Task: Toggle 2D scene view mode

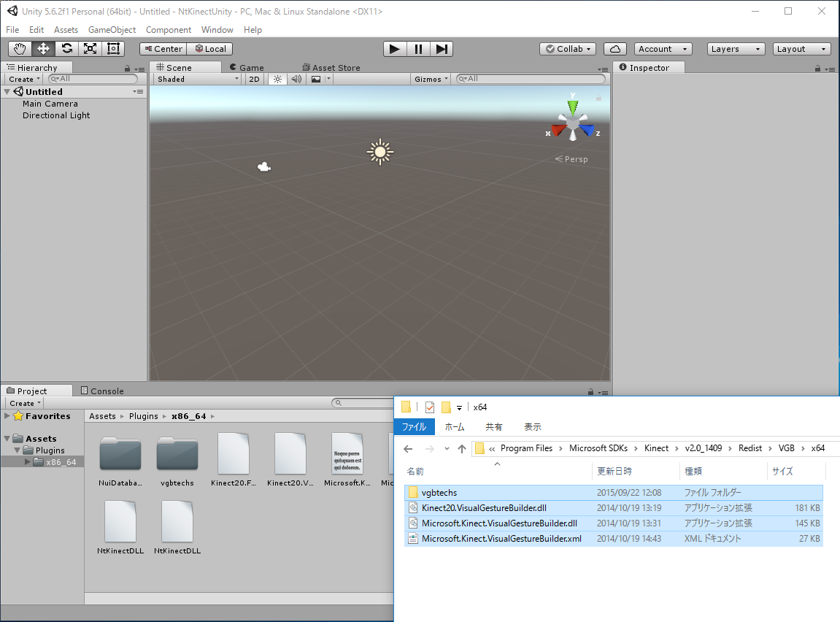Action: pos(253,79)
